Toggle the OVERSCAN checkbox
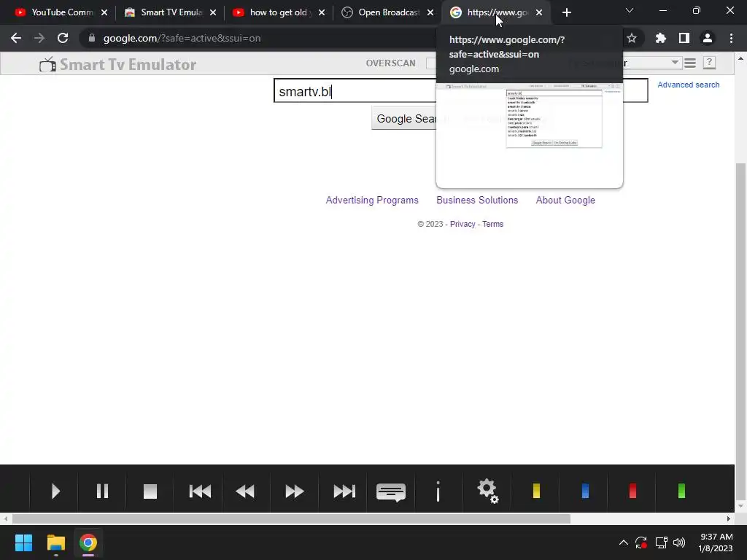Screen dimensions: 747x560 430,63
